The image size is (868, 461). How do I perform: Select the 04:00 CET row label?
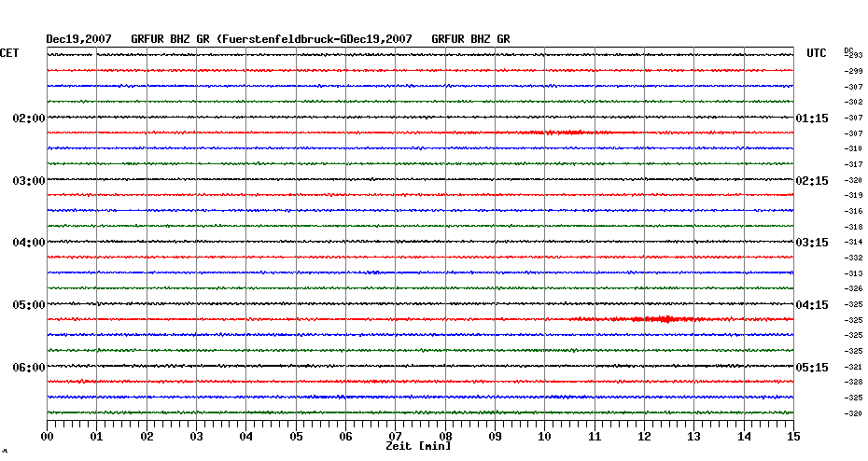[29, 243]
